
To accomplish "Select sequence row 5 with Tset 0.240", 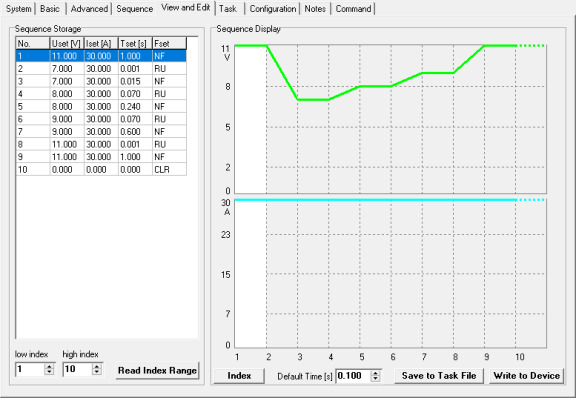I will [x=101, y=107].
